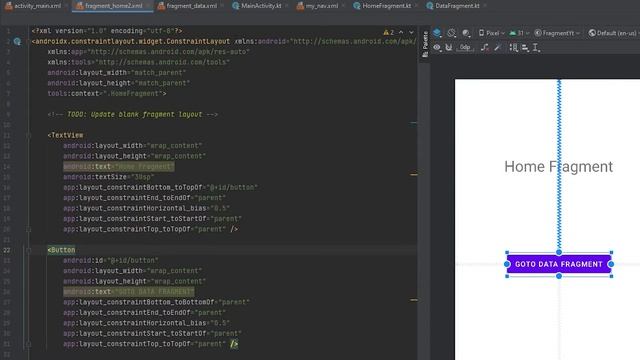This screenshot has height=360, width=640.
Task: Open the Align tool menu
Action: (x=525, y=48)
